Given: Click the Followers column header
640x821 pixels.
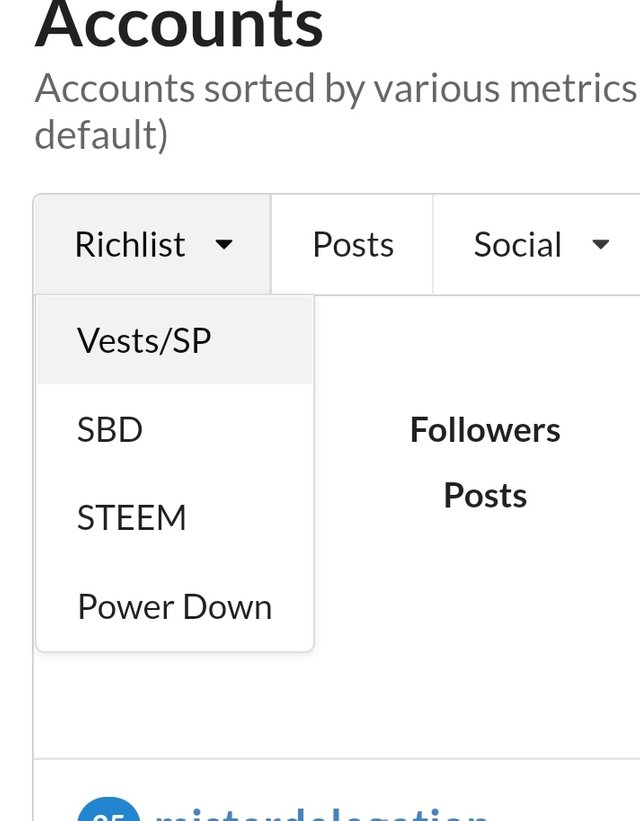Looking at the screenshot, I should pos(485,430).
